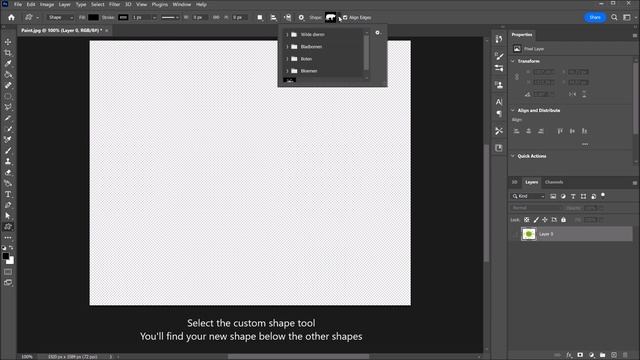This screenshot has height=360, width=640.
Task: Open the Fill color swatch
Action: (x=93, y=18)
